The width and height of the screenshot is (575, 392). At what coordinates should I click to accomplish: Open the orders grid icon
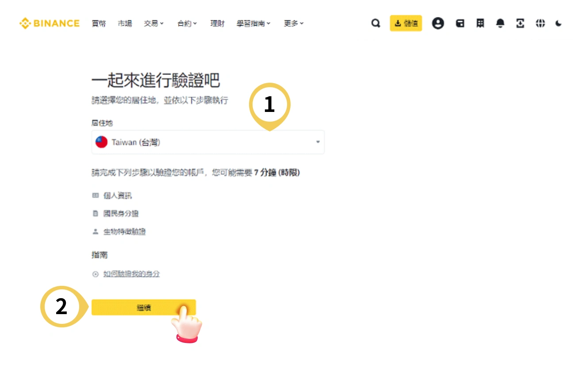coord(480,23)
